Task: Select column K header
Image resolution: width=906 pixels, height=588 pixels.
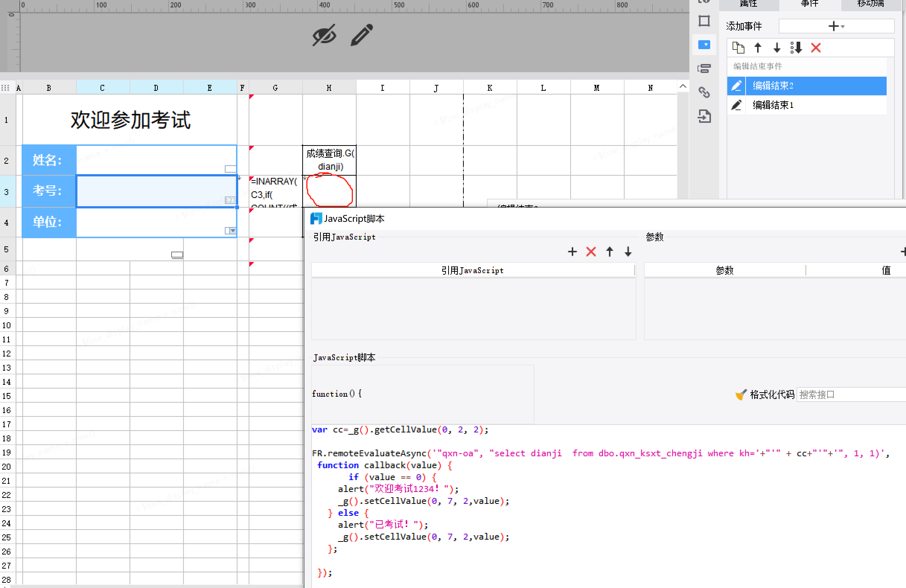Action: (490, 88)
